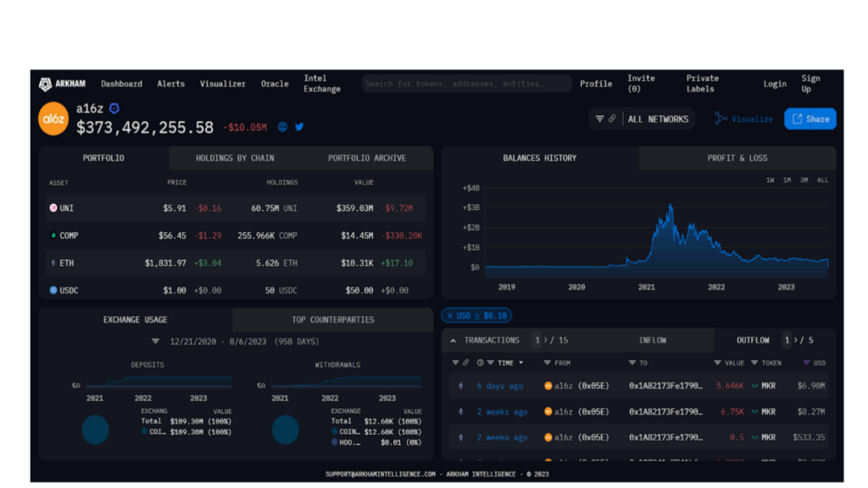Click the deposits pie chart circle

95,430
